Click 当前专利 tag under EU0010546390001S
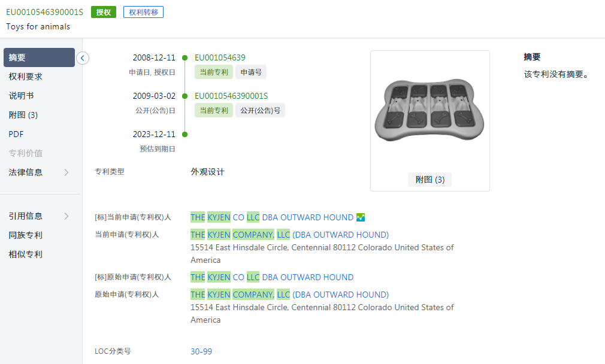 (214, 111)
